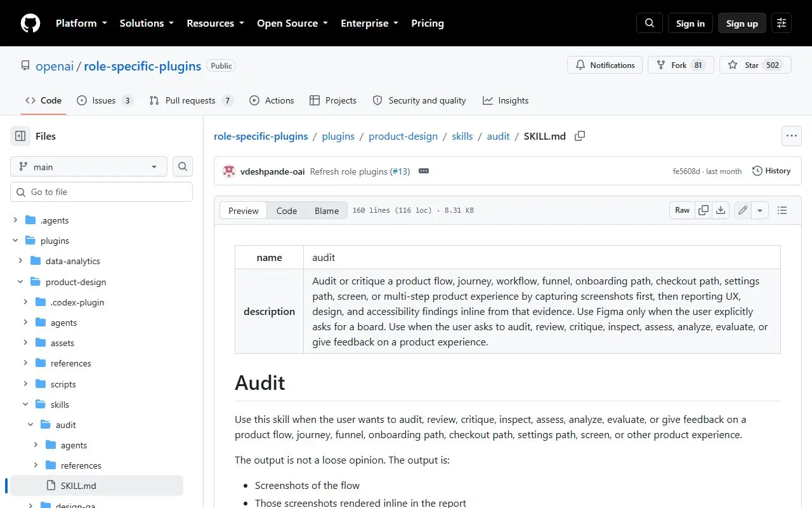Open role-specific-plugins repository title link
Viewport: 812px width, 508px height.
[x=143, y=66]
